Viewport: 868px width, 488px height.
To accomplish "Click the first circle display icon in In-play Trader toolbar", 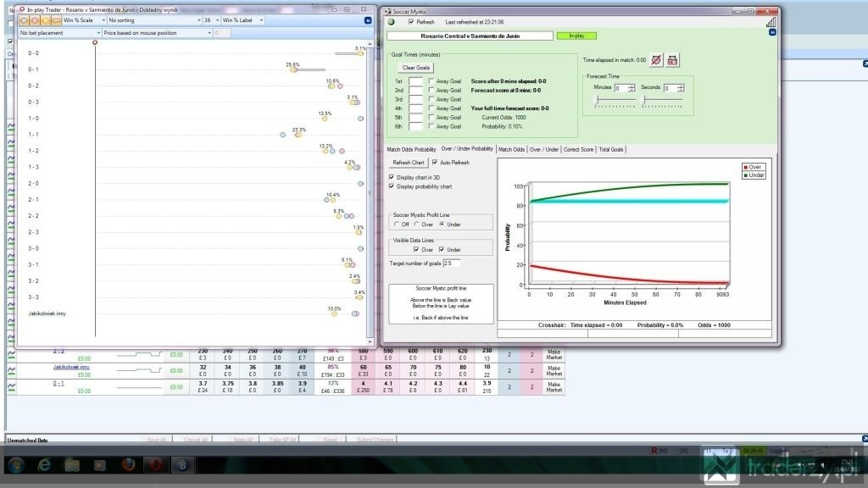I will 24,20.
